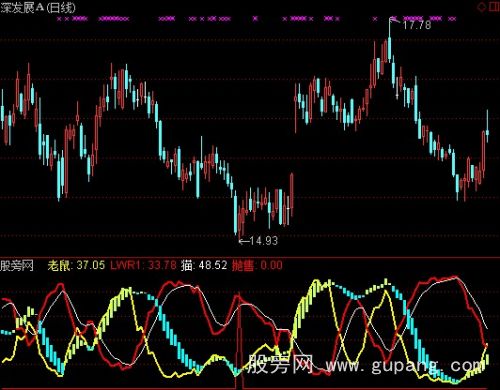Click the 抛售: 0.00 indicator value

click(x=257, y=265)
